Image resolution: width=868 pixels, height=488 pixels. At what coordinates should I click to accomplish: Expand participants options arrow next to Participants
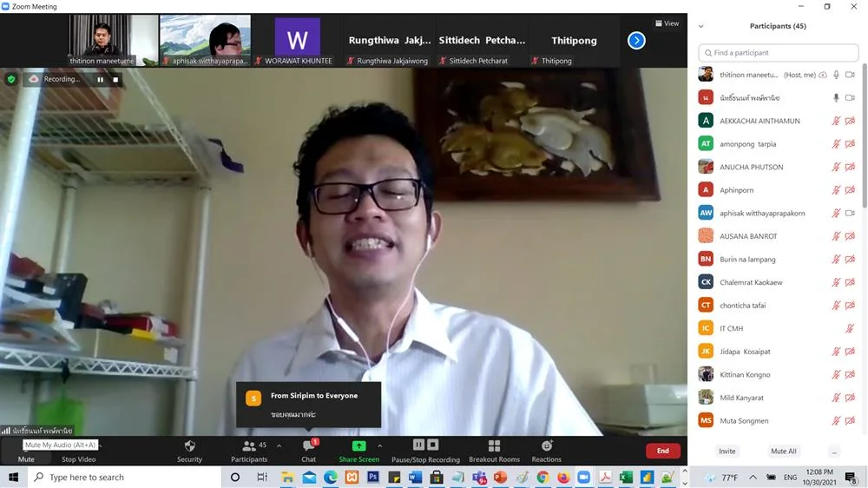pos(279,445)
